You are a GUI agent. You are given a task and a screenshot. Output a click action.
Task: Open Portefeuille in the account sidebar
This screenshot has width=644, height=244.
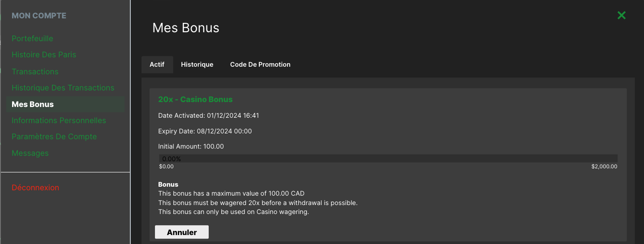[x=32, y=39]
